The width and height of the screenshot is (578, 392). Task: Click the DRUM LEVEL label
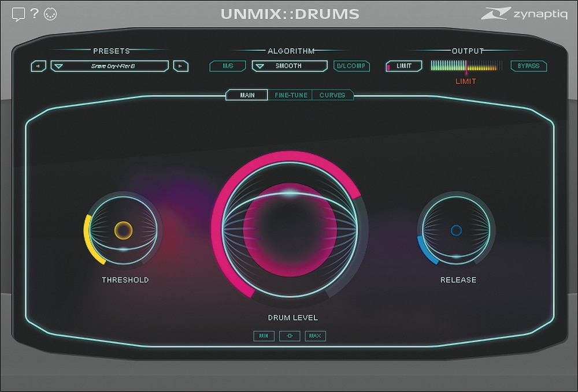point(292,318)
